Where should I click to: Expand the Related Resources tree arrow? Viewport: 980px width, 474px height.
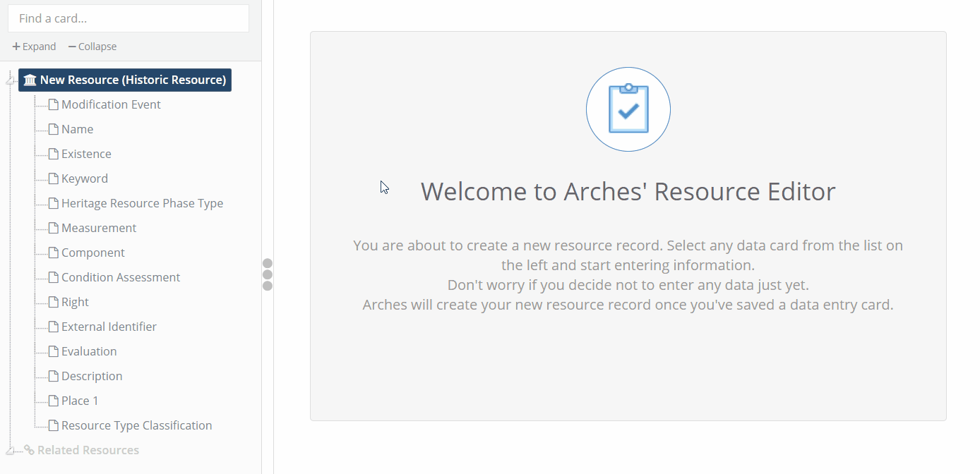point(10,451)
